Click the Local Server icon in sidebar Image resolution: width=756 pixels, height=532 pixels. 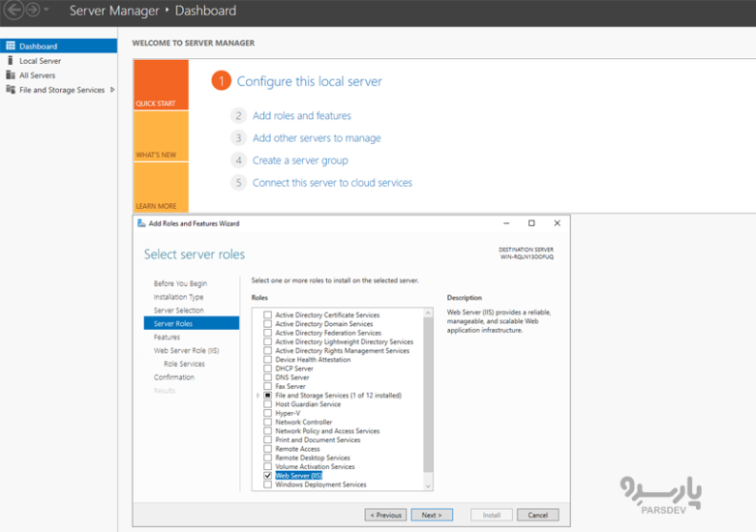(10, 60)
